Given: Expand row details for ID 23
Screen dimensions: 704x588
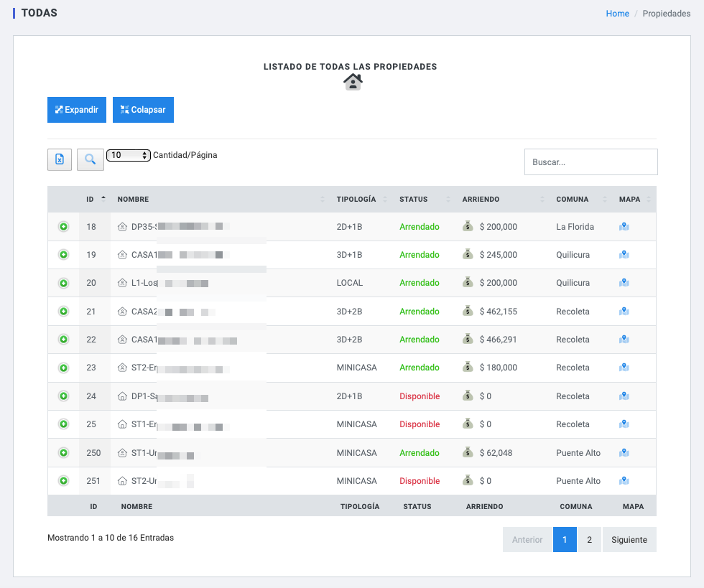Looking at the screenshot, I should pyautogui.click(x=64, y=368).
